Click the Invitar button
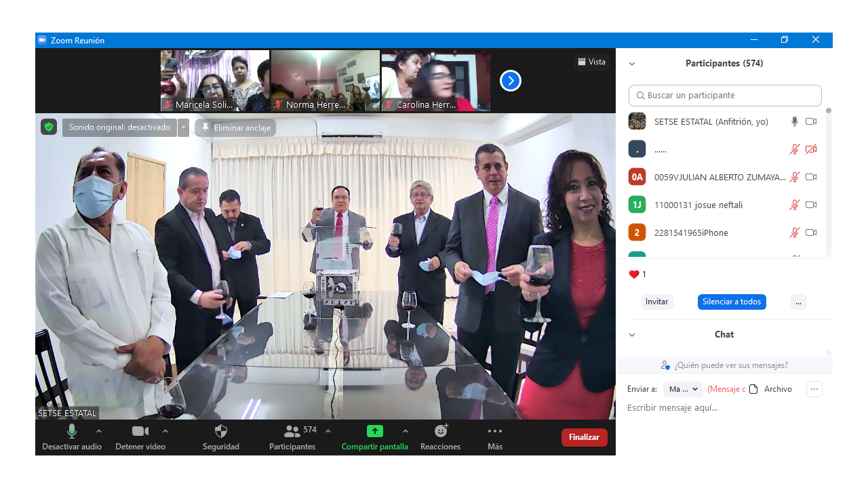Image resolution: width=868 pixels, height=488 pixels. coord(656,302)
